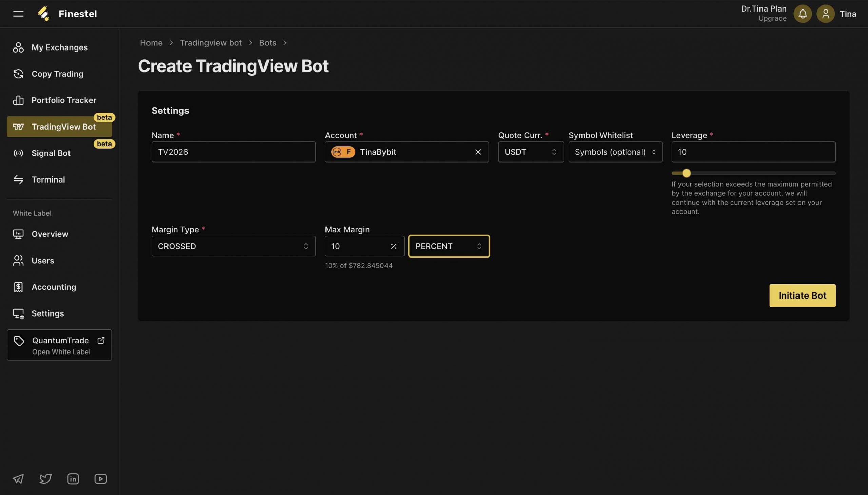Toggle the hamburger navigation menu
Image resolution: width=868 pixels, height=495 pixels.
18,13
